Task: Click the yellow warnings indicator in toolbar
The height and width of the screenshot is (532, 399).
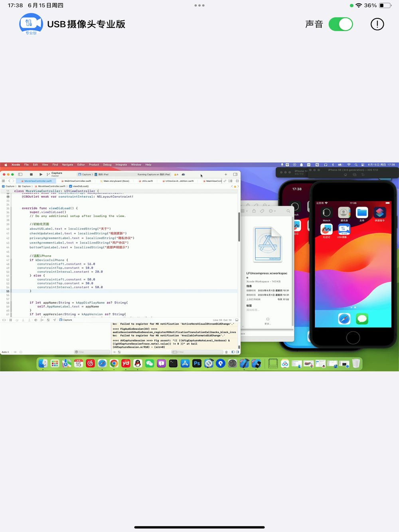Action: (x=176, y=174)
